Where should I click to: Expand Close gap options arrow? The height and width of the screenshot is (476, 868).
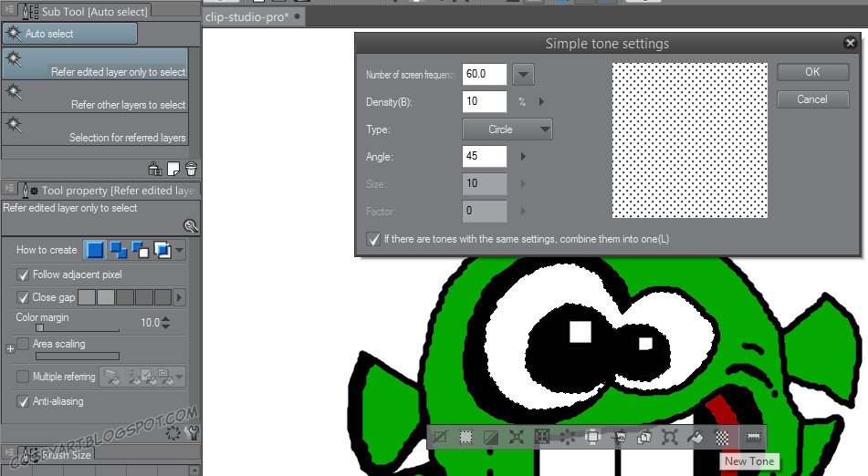(x=178, y=297)
